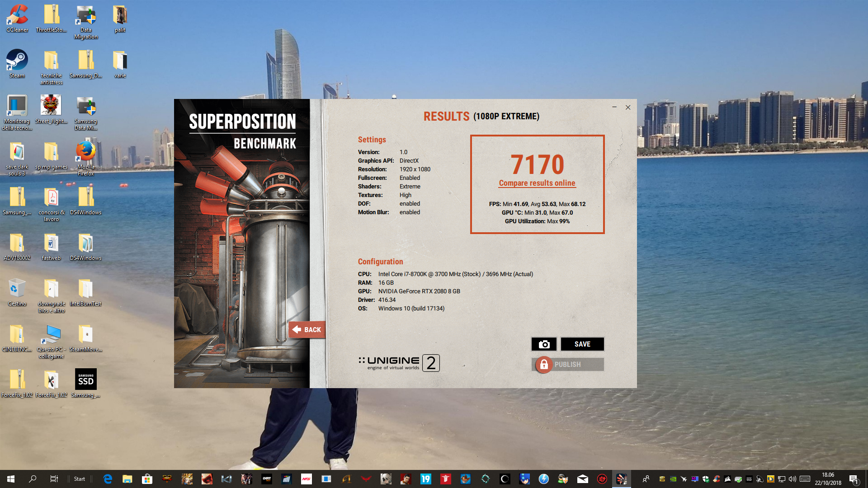Open File Explorer from taskbar
The height and width of the screenshot is (488, 868).
click(127, 479)
